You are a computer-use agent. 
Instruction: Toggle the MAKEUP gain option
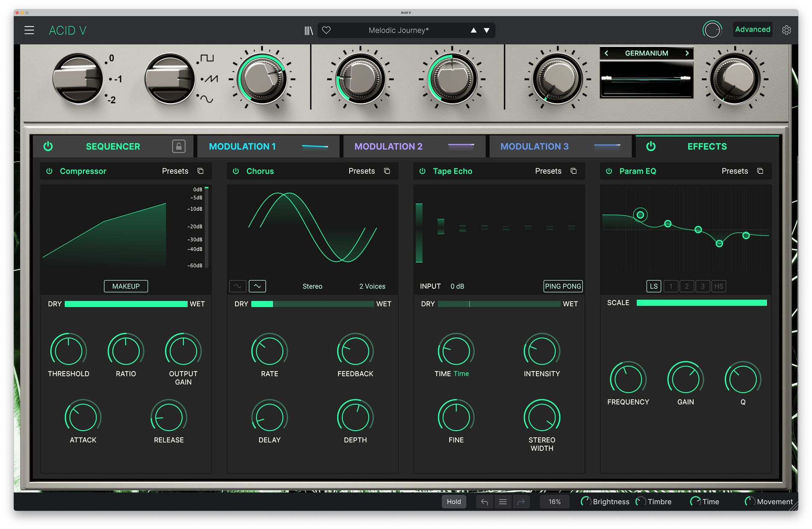point(126,286)
